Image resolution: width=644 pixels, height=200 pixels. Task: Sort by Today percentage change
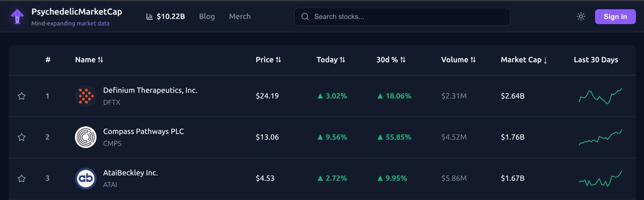[x=331, y=60]
